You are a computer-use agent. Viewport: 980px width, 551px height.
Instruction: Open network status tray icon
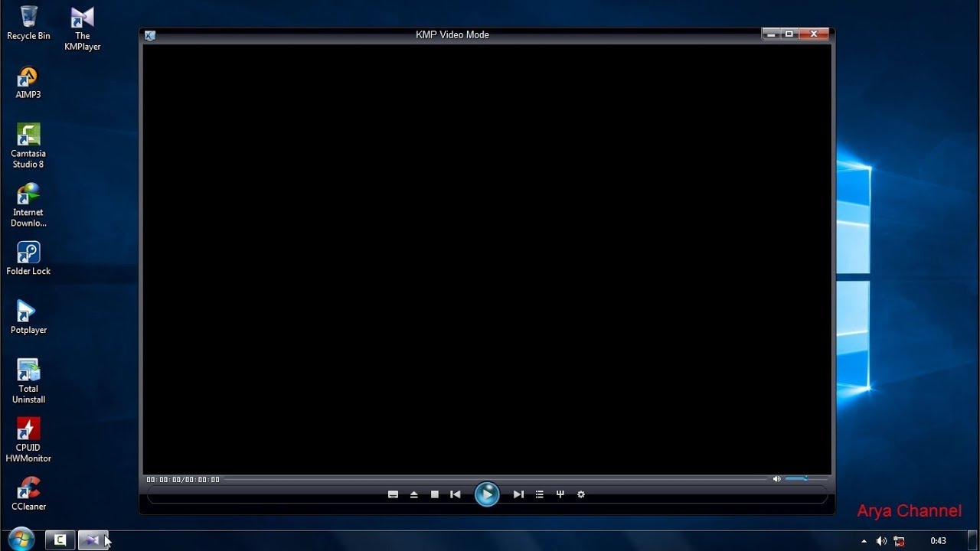(900, 541)
